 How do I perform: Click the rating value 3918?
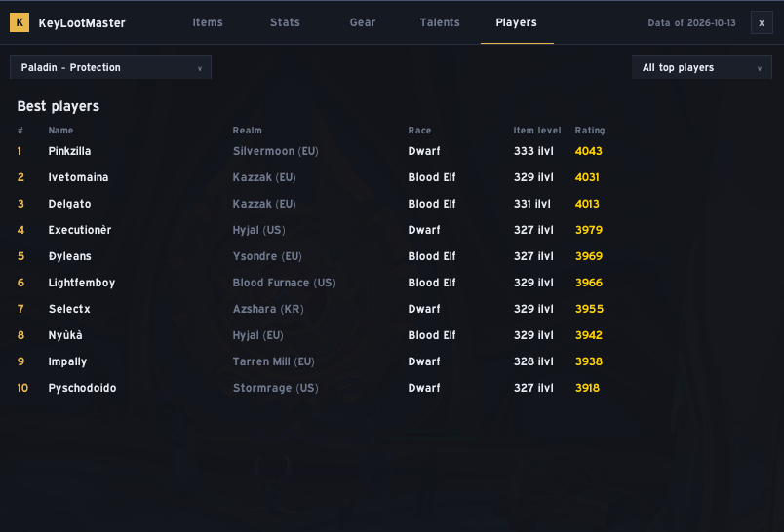click(x=587, y=388)
